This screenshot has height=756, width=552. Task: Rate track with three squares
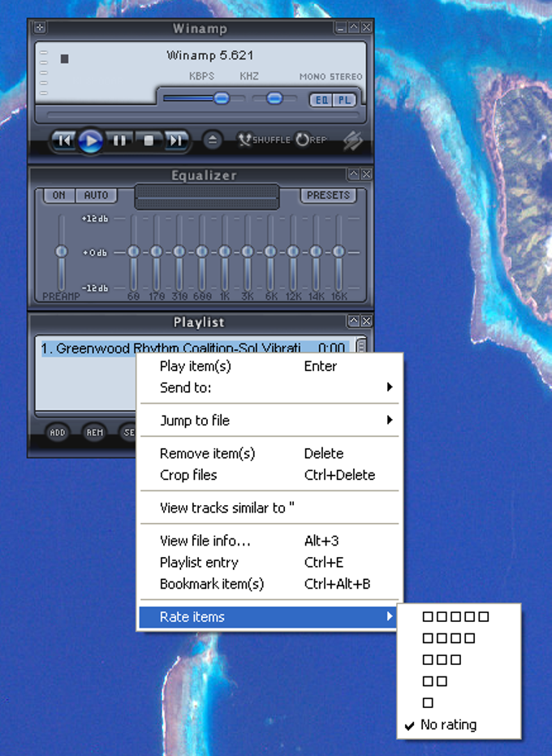pos(459,659)
